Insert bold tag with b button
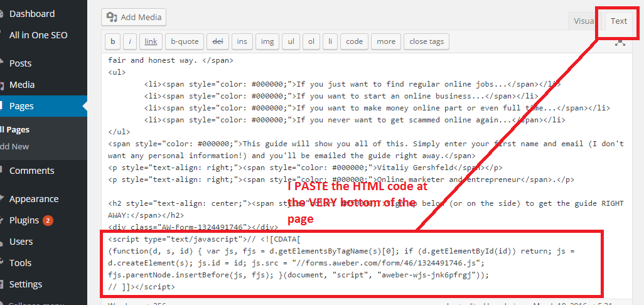 [x=112, y=41]
